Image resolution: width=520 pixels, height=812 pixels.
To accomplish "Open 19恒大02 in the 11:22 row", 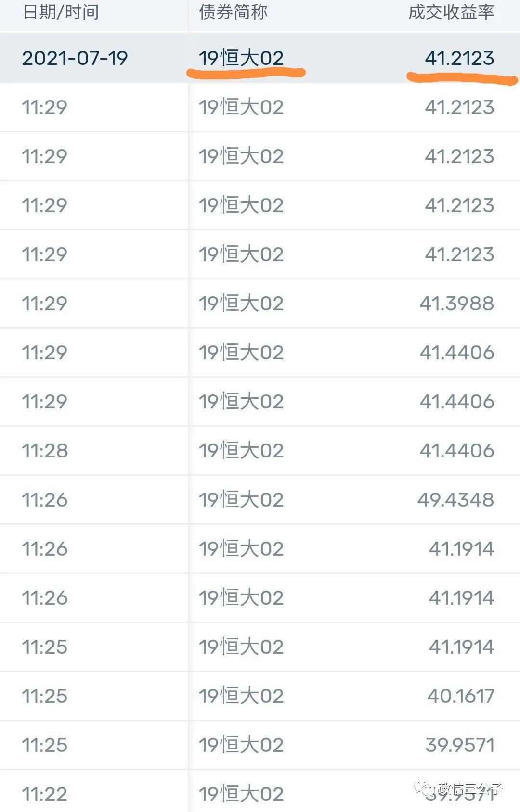I will pyautogui.click(x=241, y=794).
